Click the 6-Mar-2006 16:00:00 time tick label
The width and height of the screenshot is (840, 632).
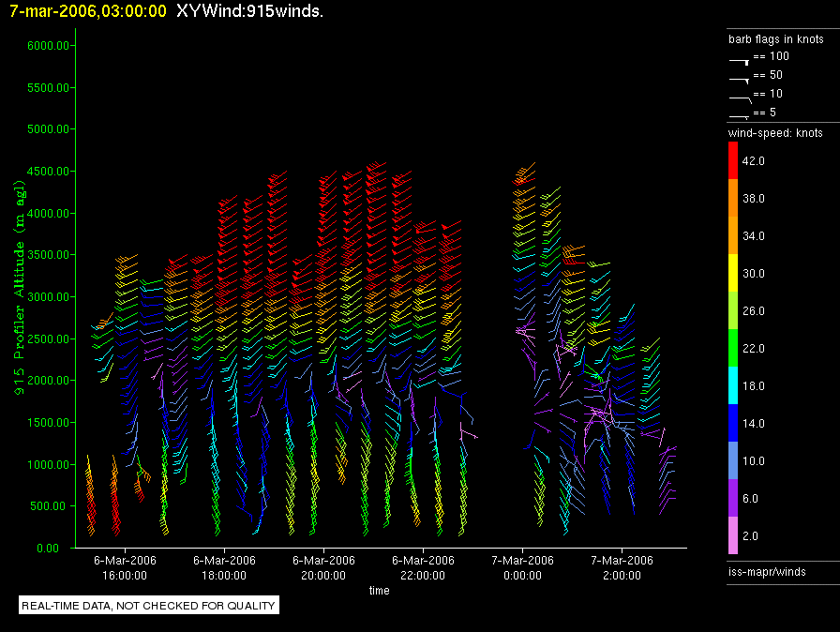[x=125, y=567]
